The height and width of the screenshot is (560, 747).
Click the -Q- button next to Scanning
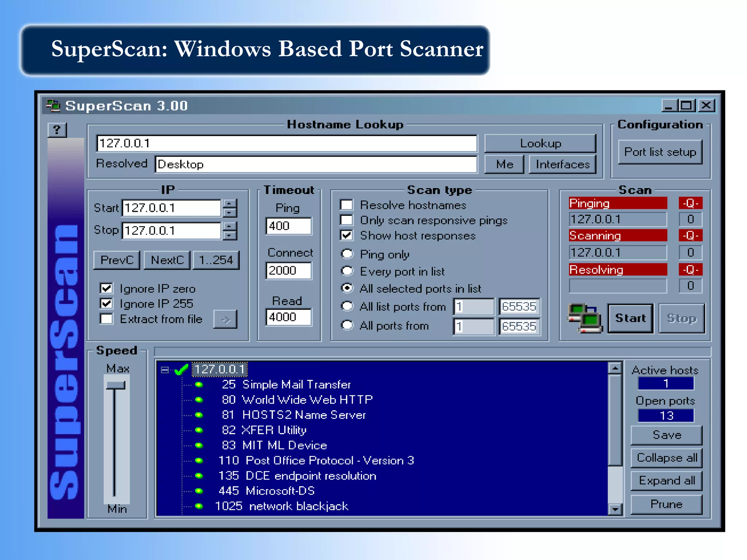(690, 236)
